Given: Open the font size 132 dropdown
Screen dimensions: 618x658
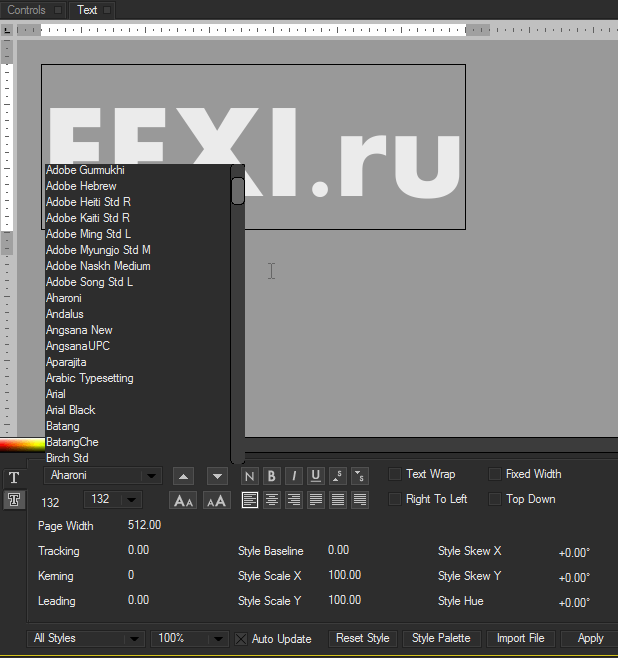Looking at the screenshot, I should click(112, 499).
